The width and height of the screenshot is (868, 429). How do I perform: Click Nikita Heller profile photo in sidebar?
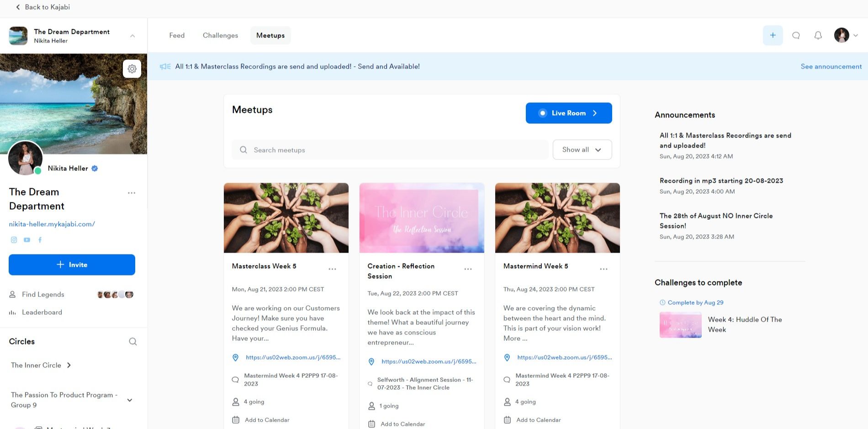(26, 158)
